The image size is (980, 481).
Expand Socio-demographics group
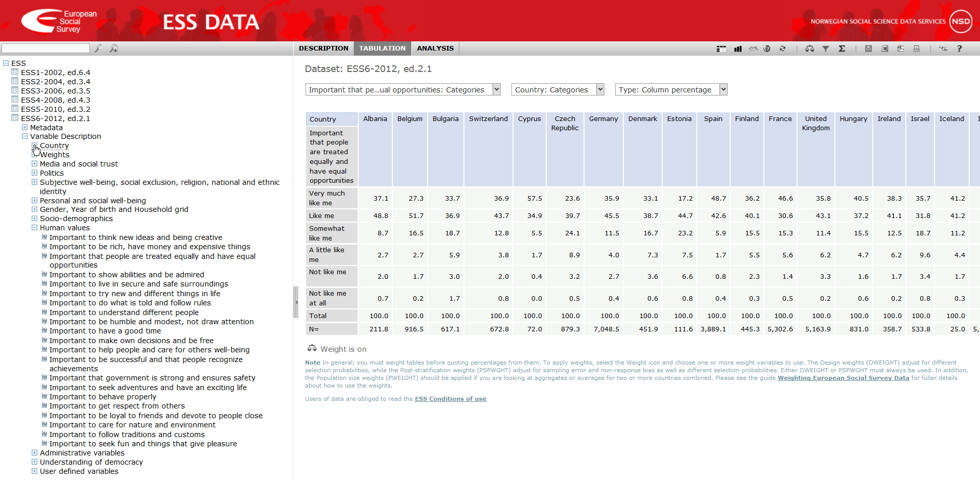(34, 218)
